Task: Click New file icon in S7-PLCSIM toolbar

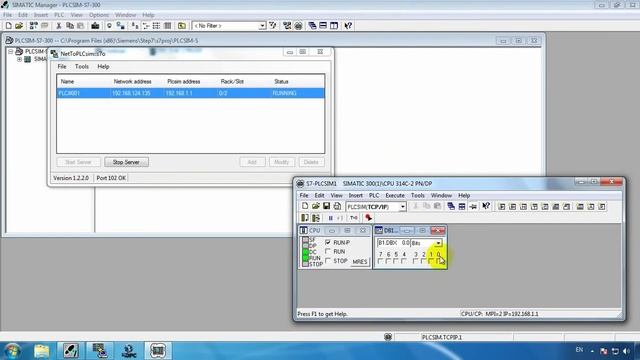Action: (305, 206)
